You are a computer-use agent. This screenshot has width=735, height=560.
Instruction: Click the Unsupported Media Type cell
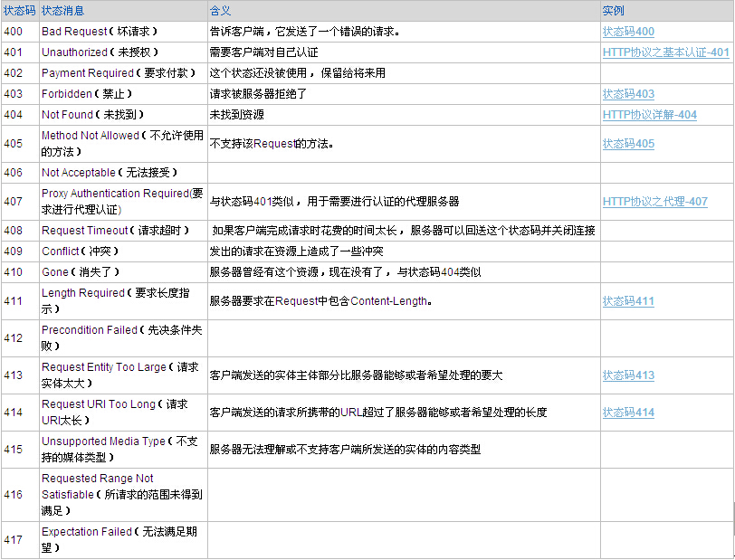coord(119,449)
